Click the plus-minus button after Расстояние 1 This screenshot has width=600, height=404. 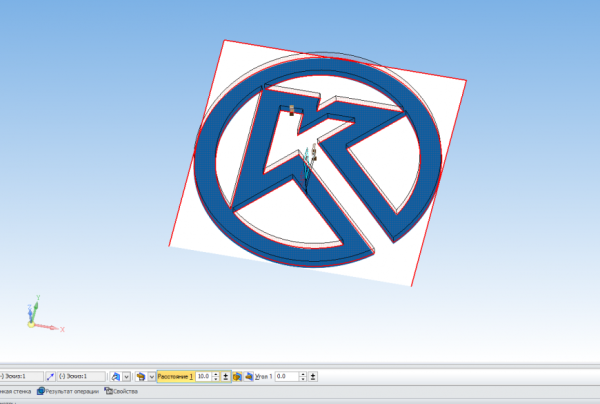click(x=226, y=376)
